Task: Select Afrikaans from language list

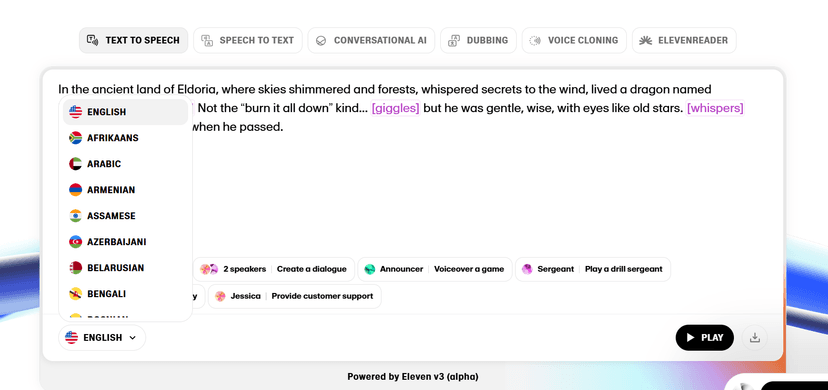Action: coord(125,138)
